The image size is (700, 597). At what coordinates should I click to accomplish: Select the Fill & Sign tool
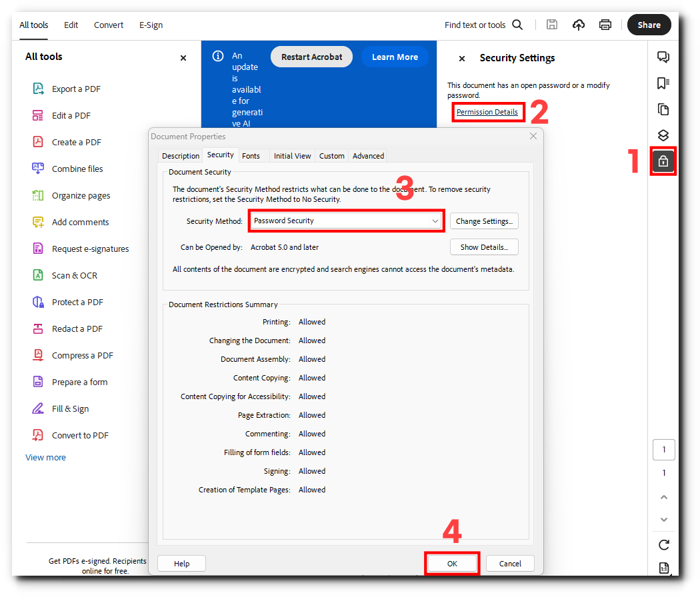point(60,408)
